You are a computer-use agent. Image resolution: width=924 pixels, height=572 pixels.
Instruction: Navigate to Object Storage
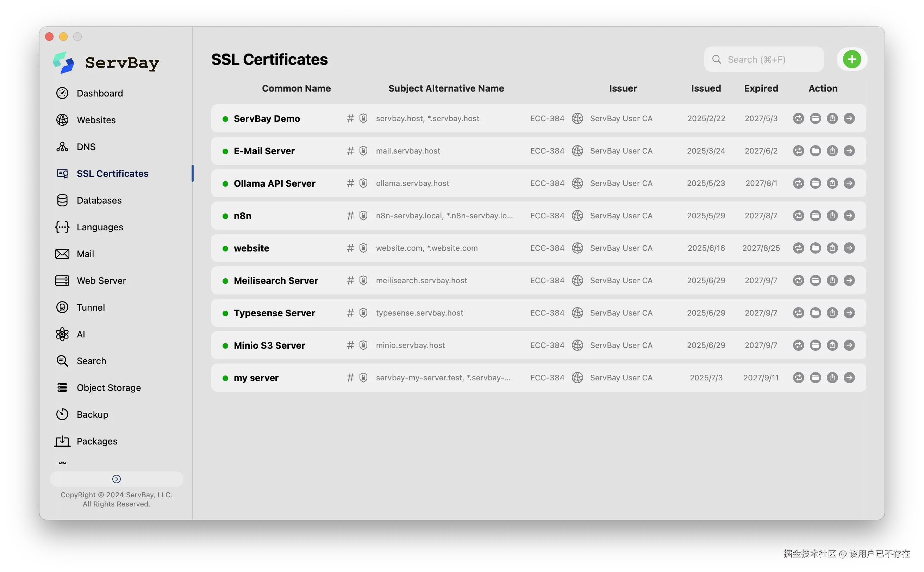108,388
